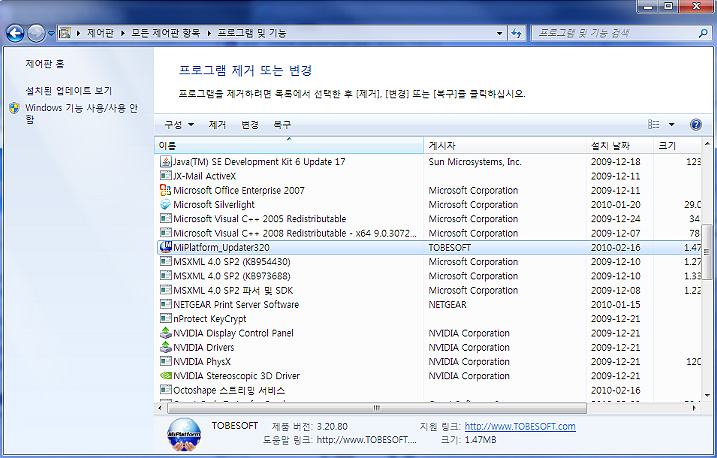Select the NVIDIA Display Control Panel icon

point(166,333)
